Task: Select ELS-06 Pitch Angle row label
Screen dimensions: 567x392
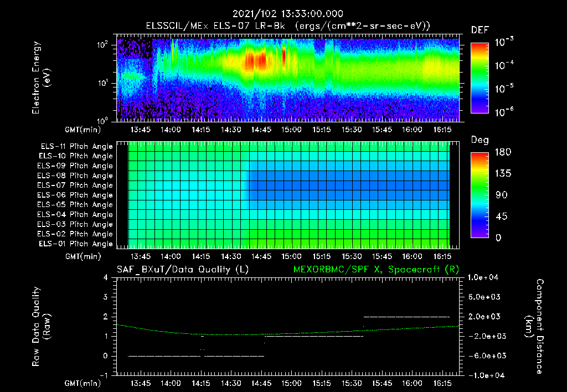Action: pyautogui.click(x=75, y=195)
